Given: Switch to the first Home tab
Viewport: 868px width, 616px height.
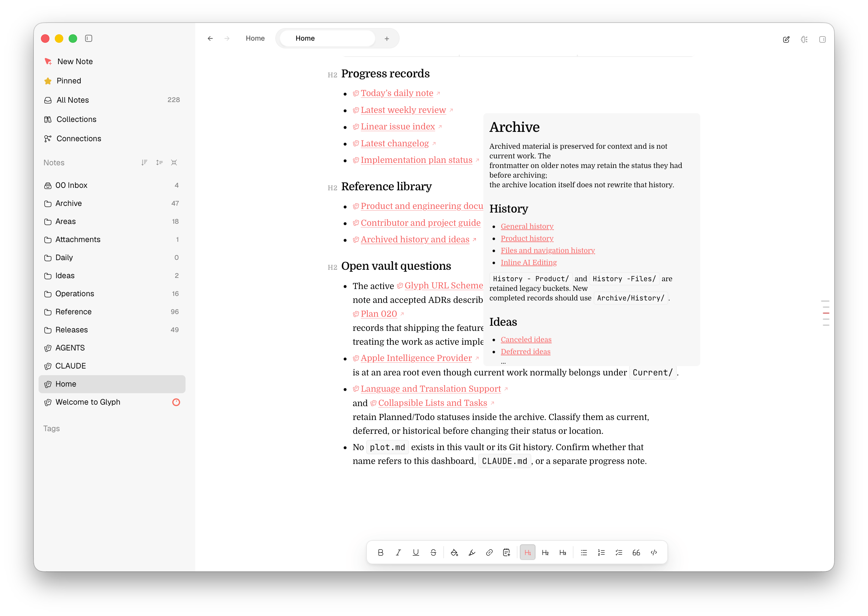Looking at the screenshot, I should tap(255, 38).
